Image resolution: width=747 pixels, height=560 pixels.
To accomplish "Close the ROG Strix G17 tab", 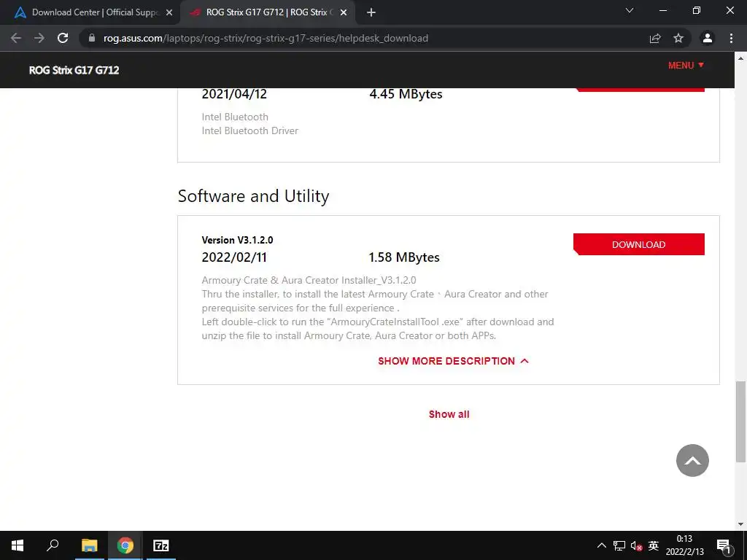I will coord(344,12).
